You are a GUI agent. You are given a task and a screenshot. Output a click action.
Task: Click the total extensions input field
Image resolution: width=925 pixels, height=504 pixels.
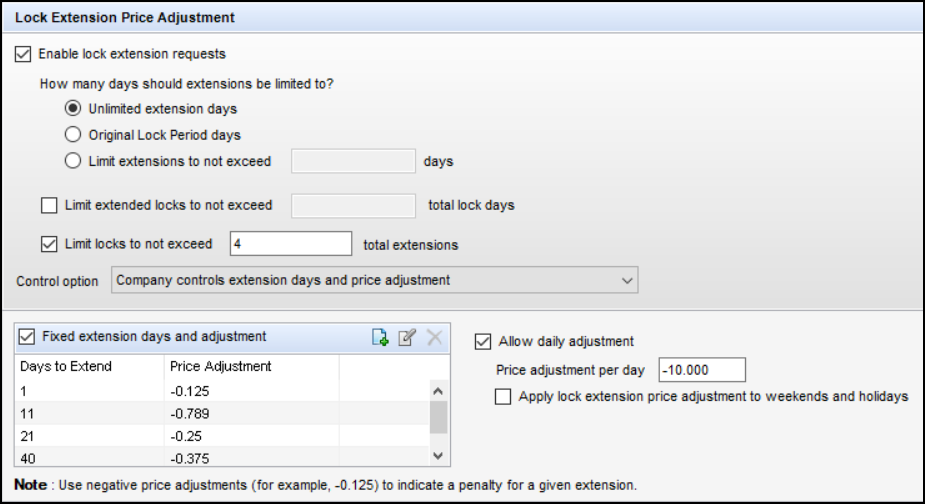pyautogui.click(x=291, y=244)
